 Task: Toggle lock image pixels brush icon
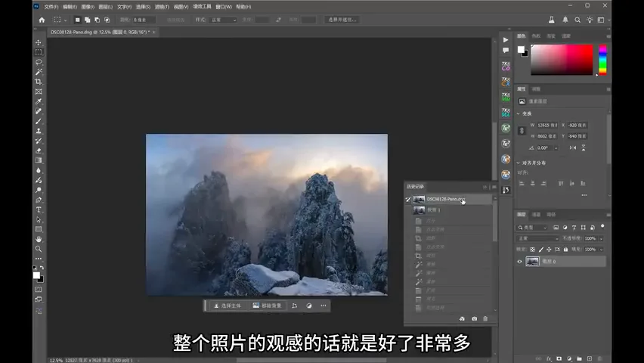click(541, 250)
